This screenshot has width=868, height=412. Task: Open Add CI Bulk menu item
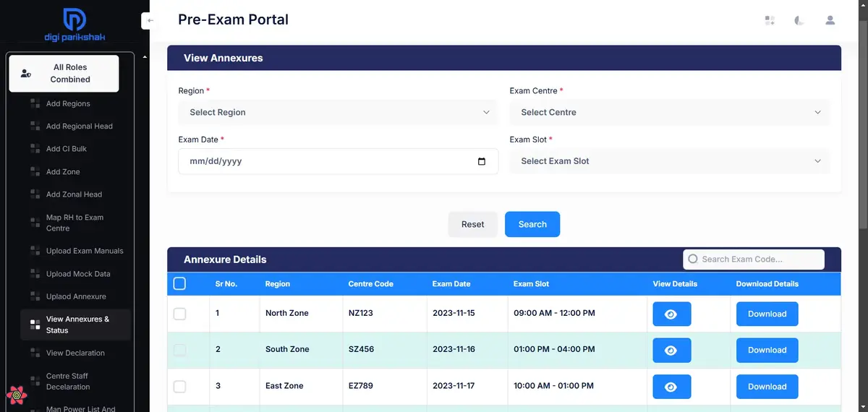click(67, 148)
